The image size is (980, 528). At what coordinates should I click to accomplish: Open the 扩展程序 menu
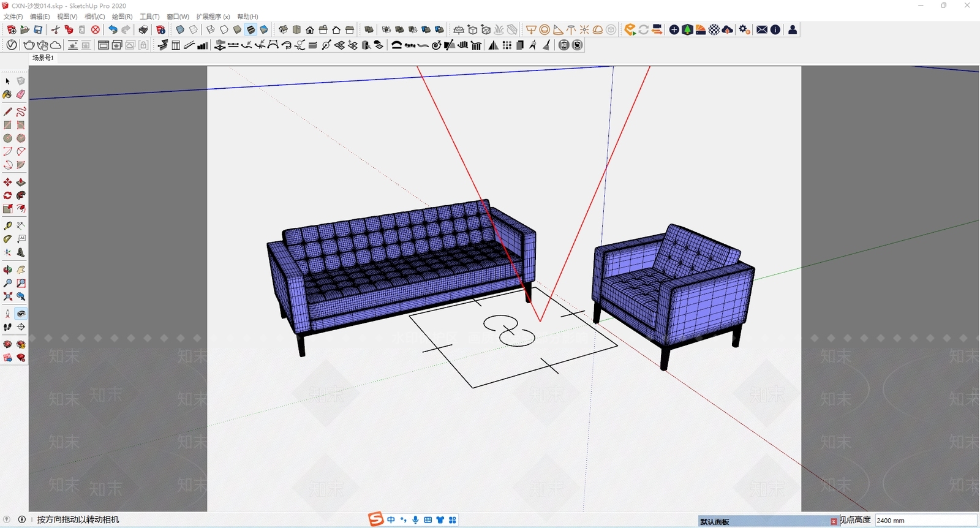point(213,17)
